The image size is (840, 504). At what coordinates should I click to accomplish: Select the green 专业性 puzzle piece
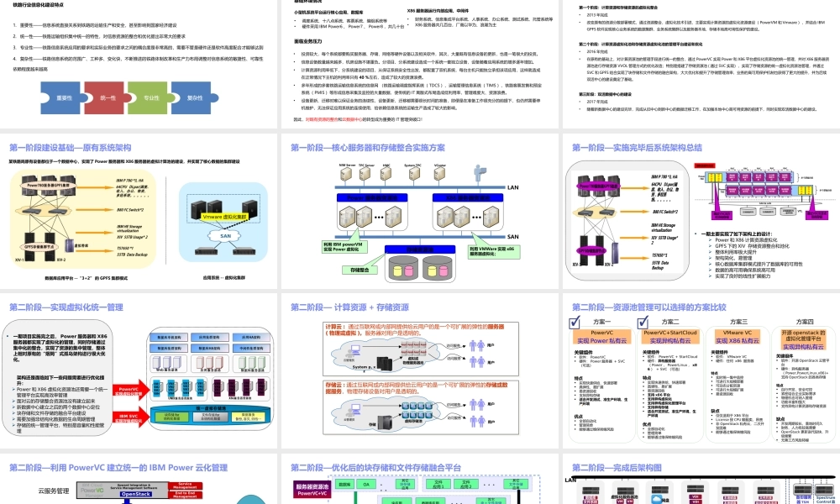[150, 98]
